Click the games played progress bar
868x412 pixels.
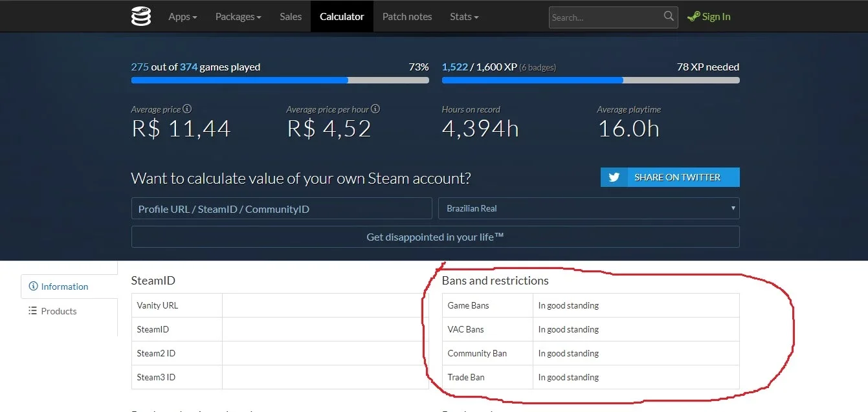tap(280, 80)
